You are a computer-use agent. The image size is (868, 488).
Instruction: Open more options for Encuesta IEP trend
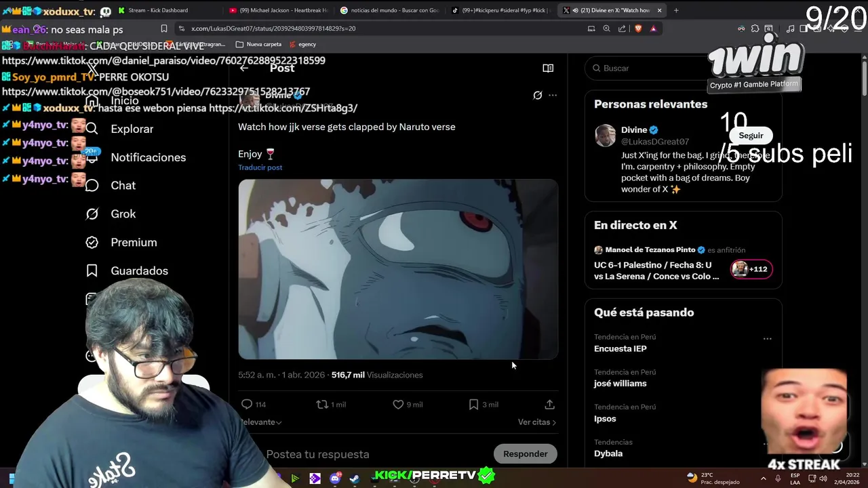(x=767, y=338)
